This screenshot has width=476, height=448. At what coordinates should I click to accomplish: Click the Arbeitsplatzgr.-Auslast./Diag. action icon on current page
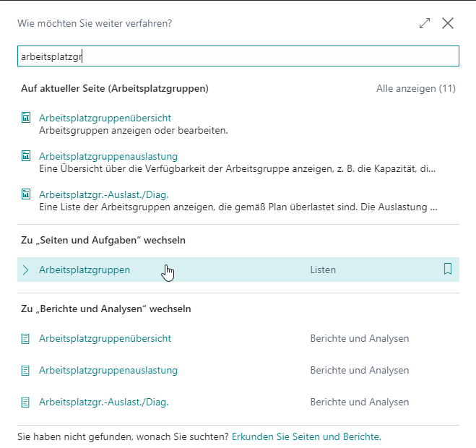(x=26, y=194)
